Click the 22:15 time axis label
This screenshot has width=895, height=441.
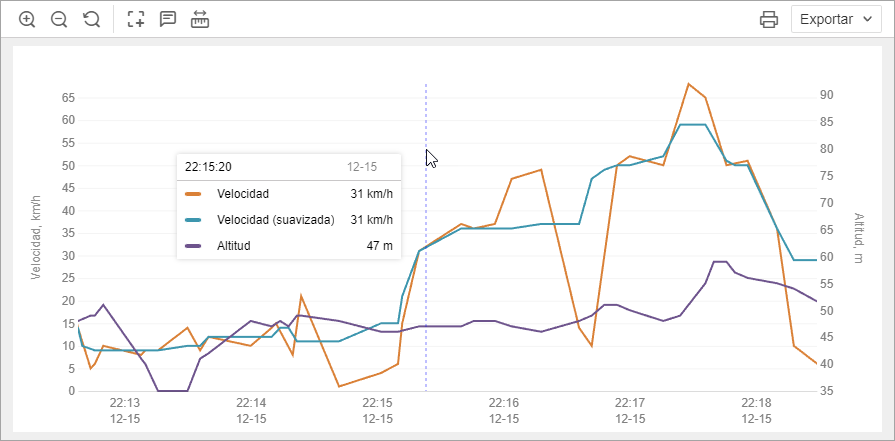pyautogui.click(x=377, y=402)
